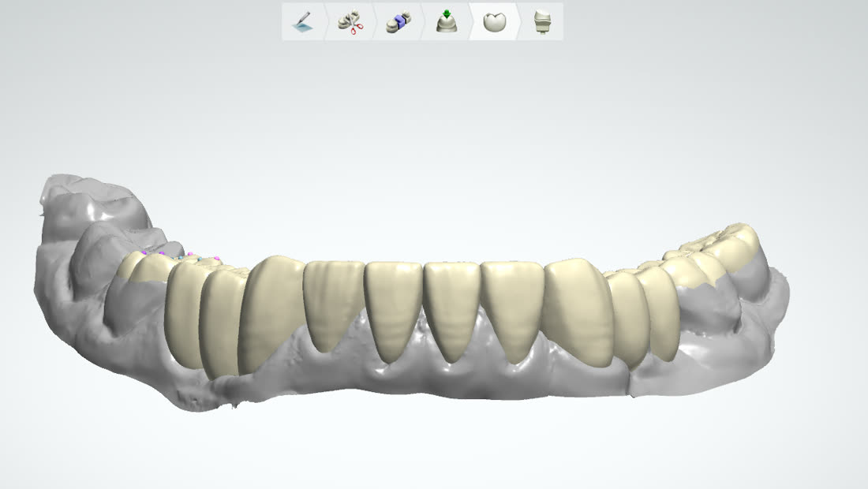This screenshot has height=489, width=868.
Task: Open the abutment step icon
Action: 541,22
